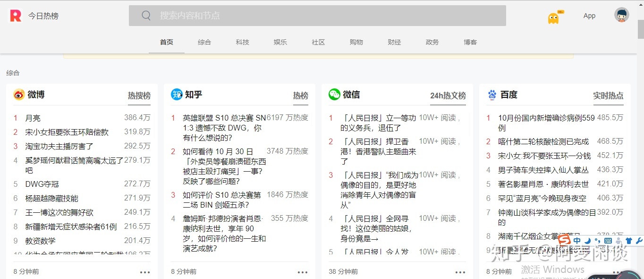This screenshot has width=644, height=279.
Task: Open Baidu topic 钟南山谈科学家成为偶像的目的
Action: pos(547,218)
